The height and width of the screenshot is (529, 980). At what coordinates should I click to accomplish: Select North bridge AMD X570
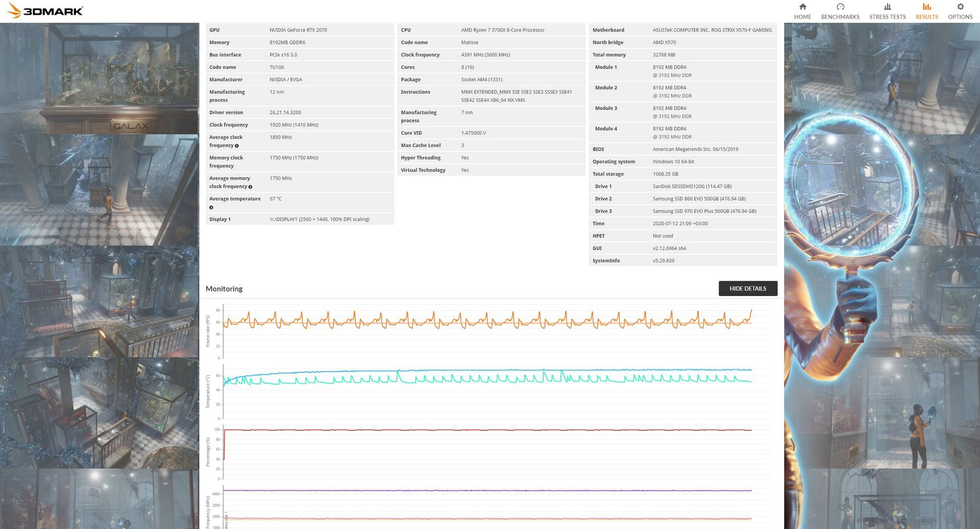(x=665, y=42)
